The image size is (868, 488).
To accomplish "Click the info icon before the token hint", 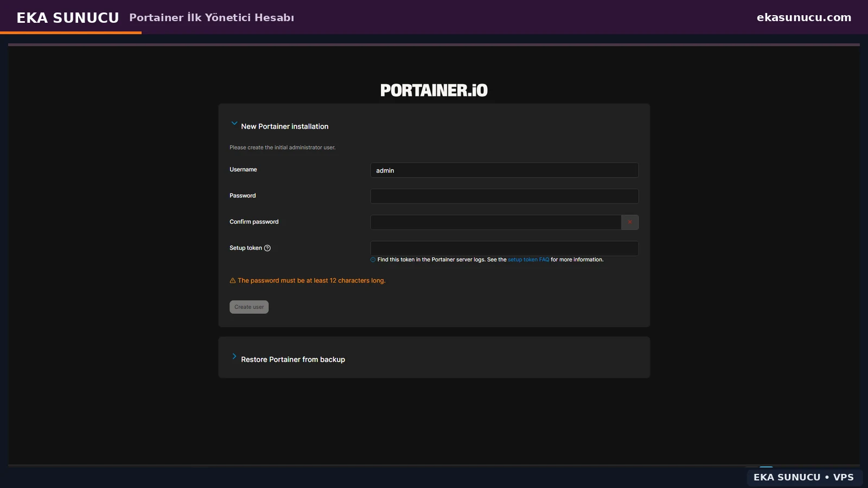I will coord(373,260).
